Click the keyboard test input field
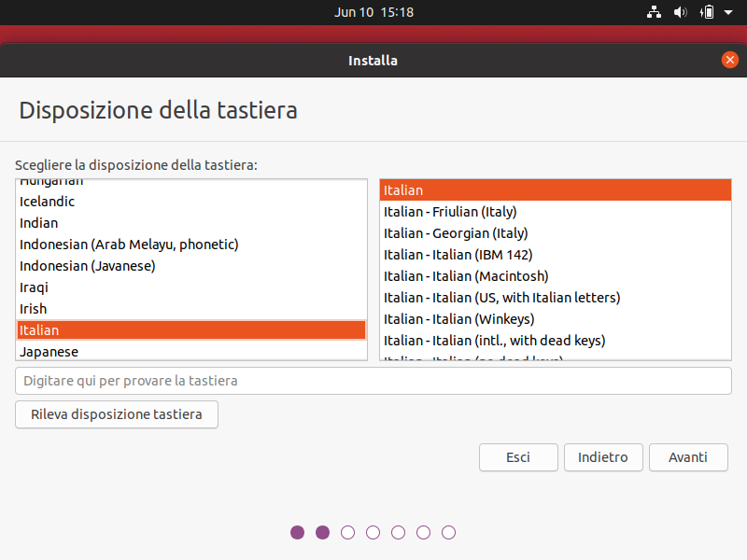This screenshot has height=560, width=747. coord(373,381)
